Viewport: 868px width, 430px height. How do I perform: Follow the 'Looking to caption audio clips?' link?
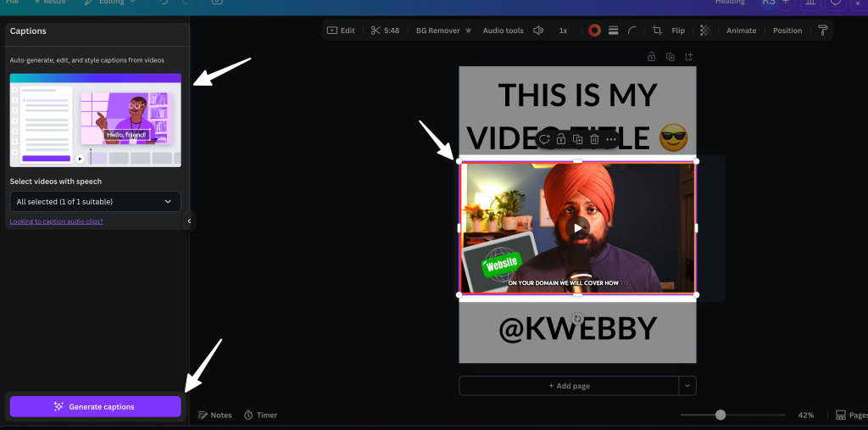click(57, 221)
